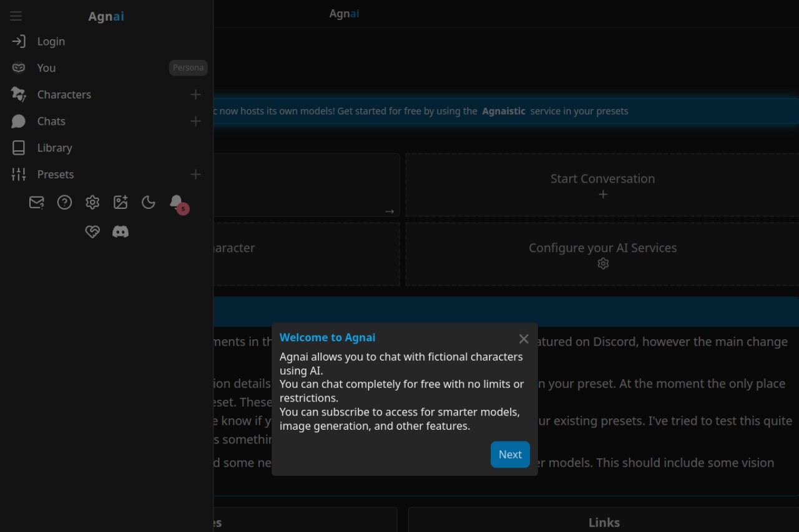Open the Login page from the sidebar
Screen dimensions: 799x532
click(x=106, y=41)
